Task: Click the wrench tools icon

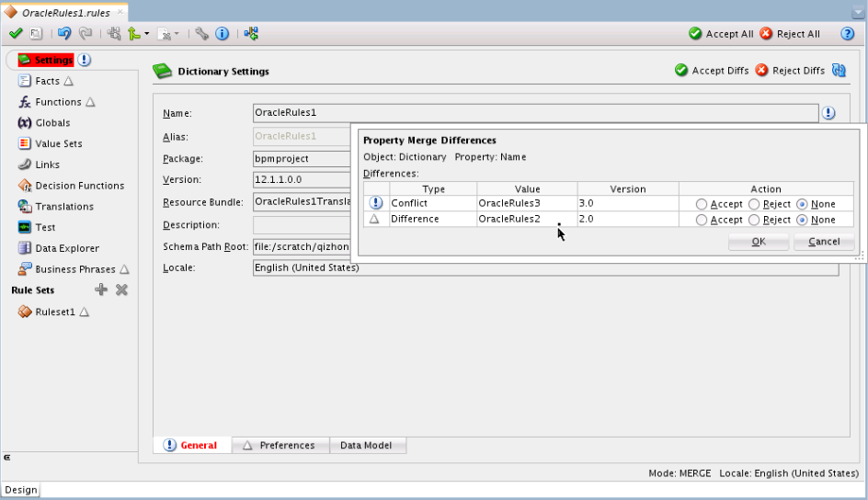Action: [x=201, y=34]
